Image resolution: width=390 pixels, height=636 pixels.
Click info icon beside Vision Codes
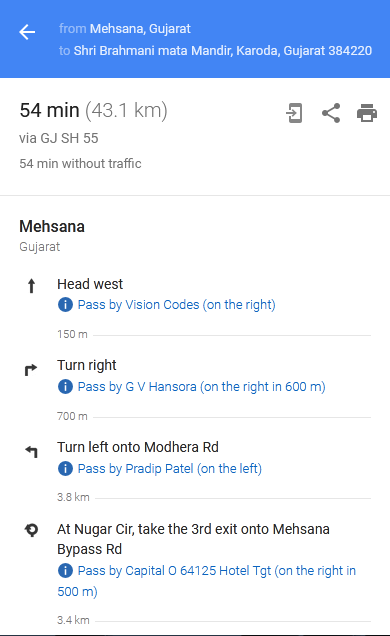click(x=65, y=305)
